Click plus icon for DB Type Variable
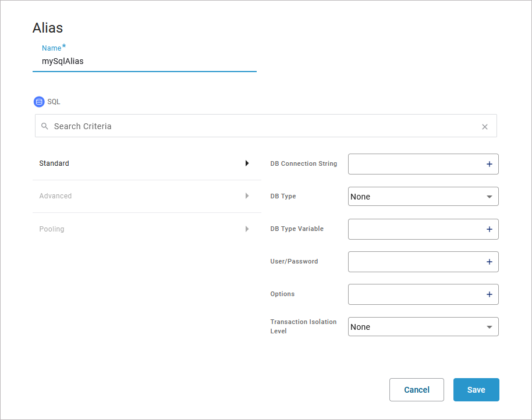Viewport: 532px width, 420px height. point(489,230)
